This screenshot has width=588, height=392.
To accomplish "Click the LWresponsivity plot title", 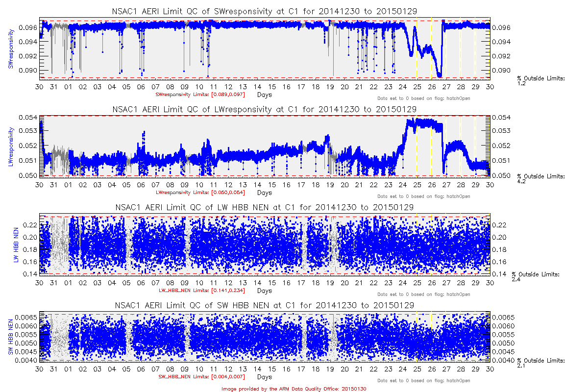I will (x=264, y=109).
